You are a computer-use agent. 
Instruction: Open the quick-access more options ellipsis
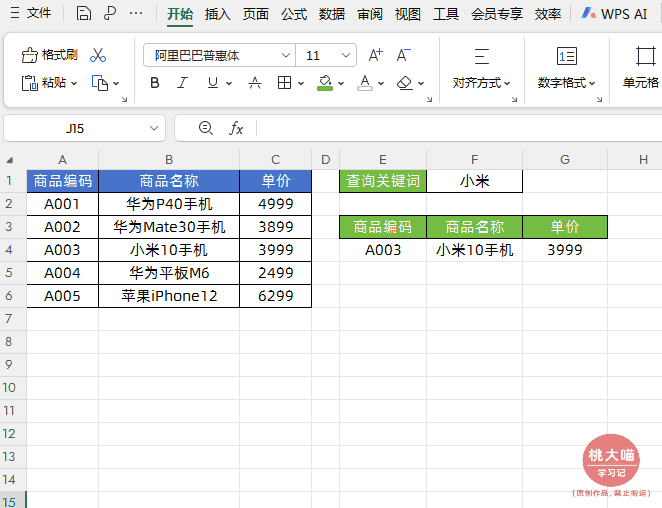(136, 14)
